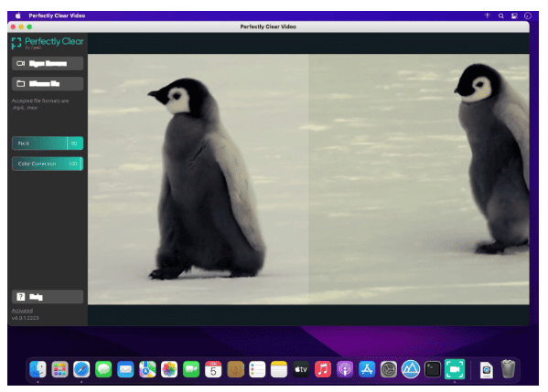The image size is (548, 392).
Task: Click the penguin video preview area
Action: coord(308,179)
